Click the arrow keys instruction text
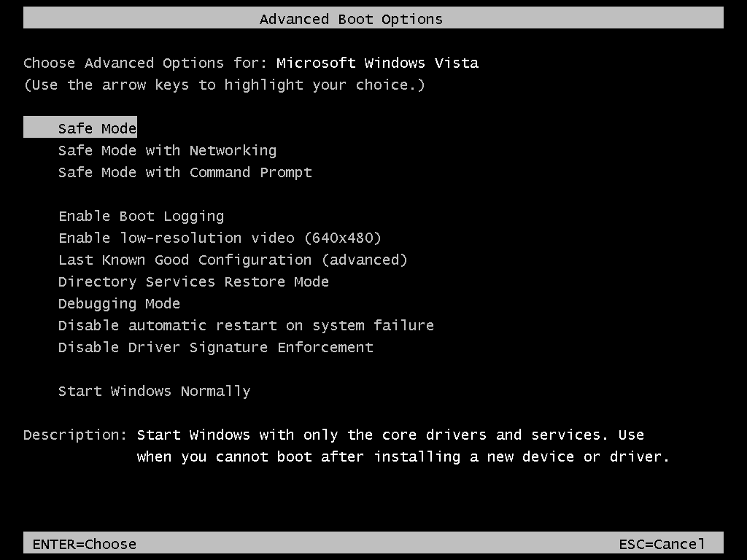This screenshot has width=747, height=560. point(224,85)
